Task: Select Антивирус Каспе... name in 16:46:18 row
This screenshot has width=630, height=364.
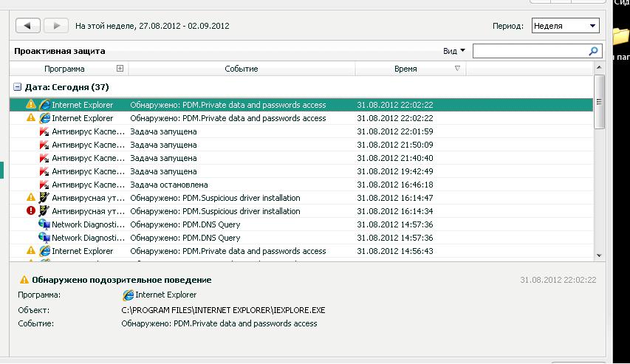Action: [x=88, y=185]
